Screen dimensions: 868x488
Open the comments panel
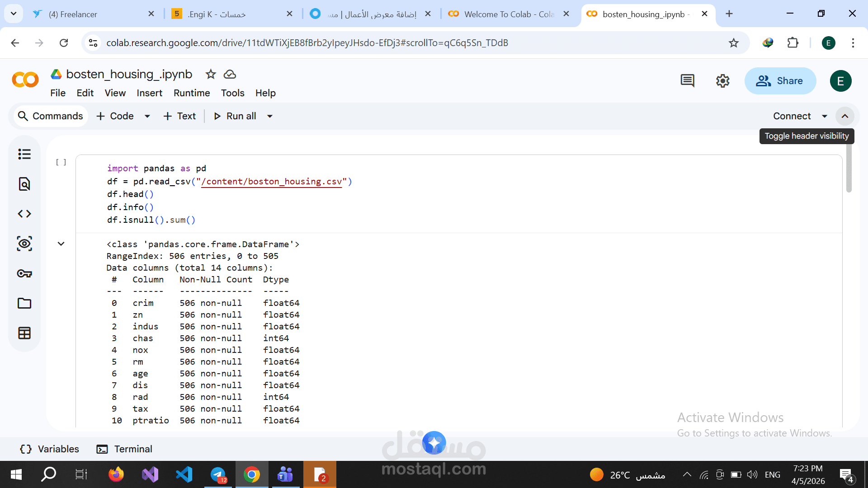687,80
